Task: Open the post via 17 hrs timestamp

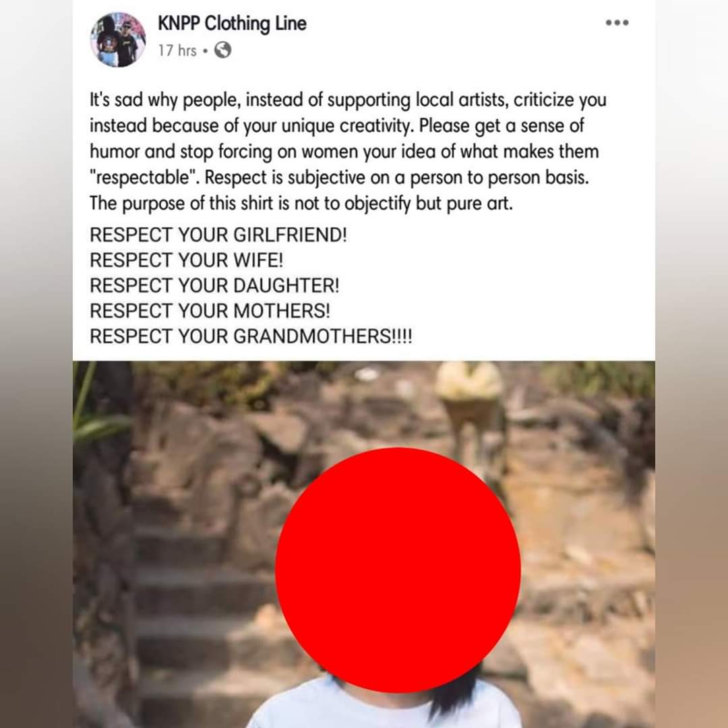Action: pyautogui.click(x=177, y=50)
